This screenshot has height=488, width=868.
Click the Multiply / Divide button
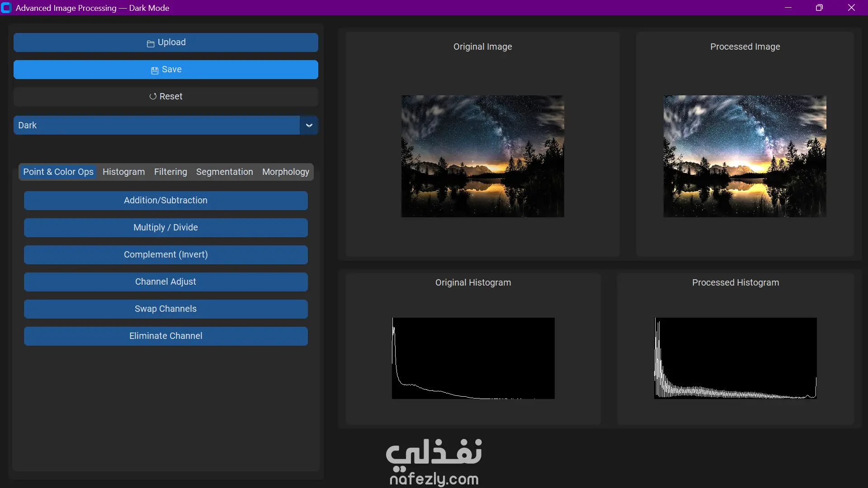pos(165,228)
